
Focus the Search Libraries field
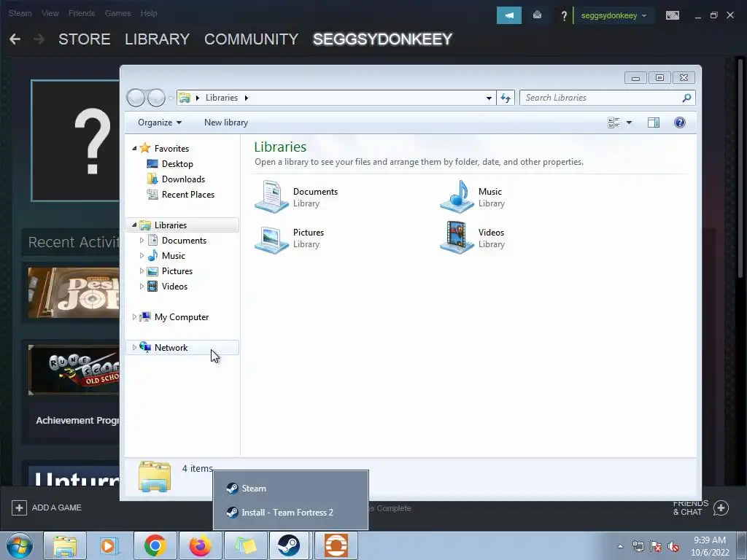point(608,98)
